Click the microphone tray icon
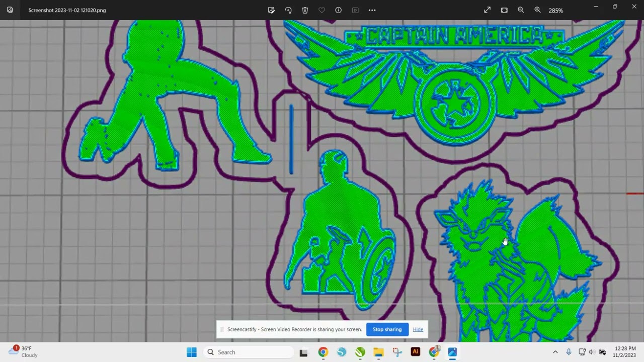The image size is (644, 362). 569,352
